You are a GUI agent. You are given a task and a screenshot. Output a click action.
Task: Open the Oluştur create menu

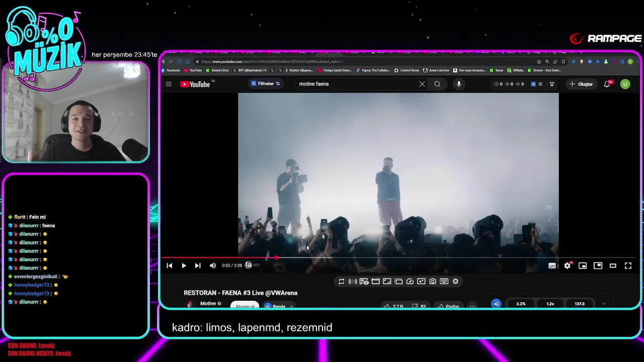click(x=581, y=84)
